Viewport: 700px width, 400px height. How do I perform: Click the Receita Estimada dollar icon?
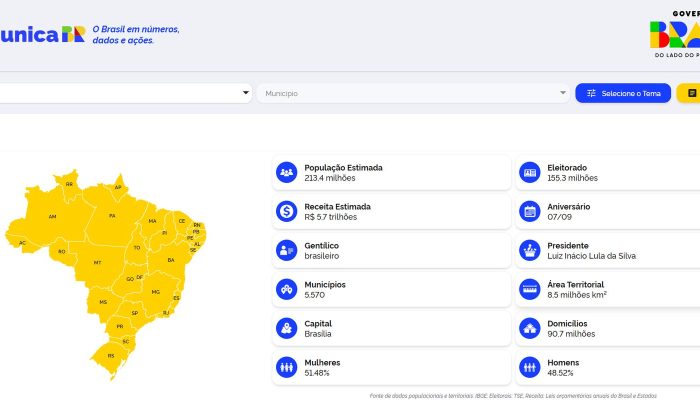(x=287, y=211)
